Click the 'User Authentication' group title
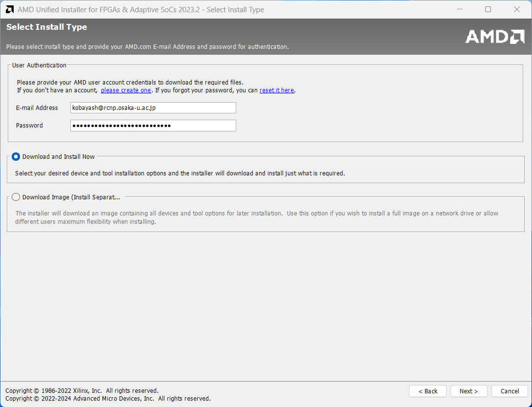Viewport: 532px width, 407px height. point(39,65)
